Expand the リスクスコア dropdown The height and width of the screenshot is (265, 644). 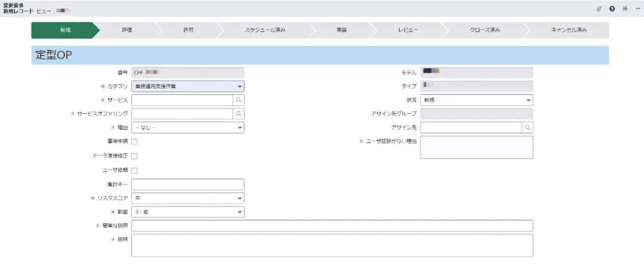188,198
